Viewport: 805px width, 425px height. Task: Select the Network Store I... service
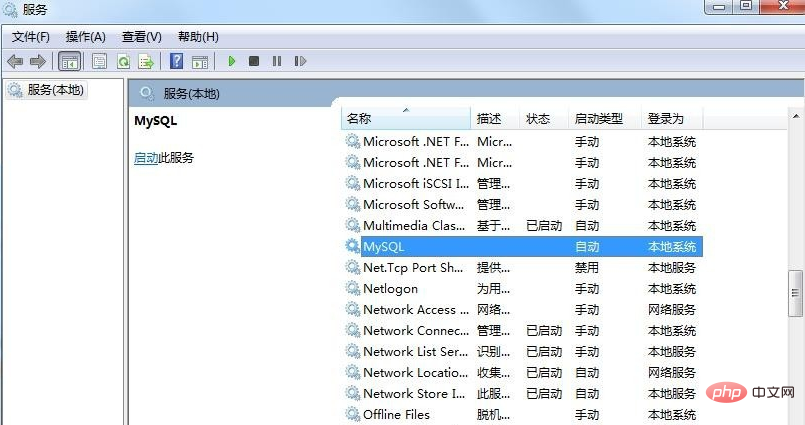click(523, 394)
